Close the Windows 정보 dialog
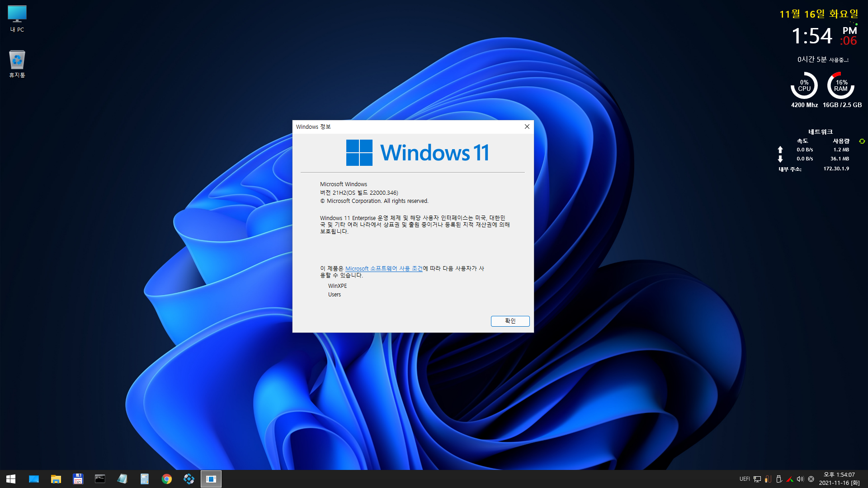This screenshot has width=868, height=488. click(527, 127)
